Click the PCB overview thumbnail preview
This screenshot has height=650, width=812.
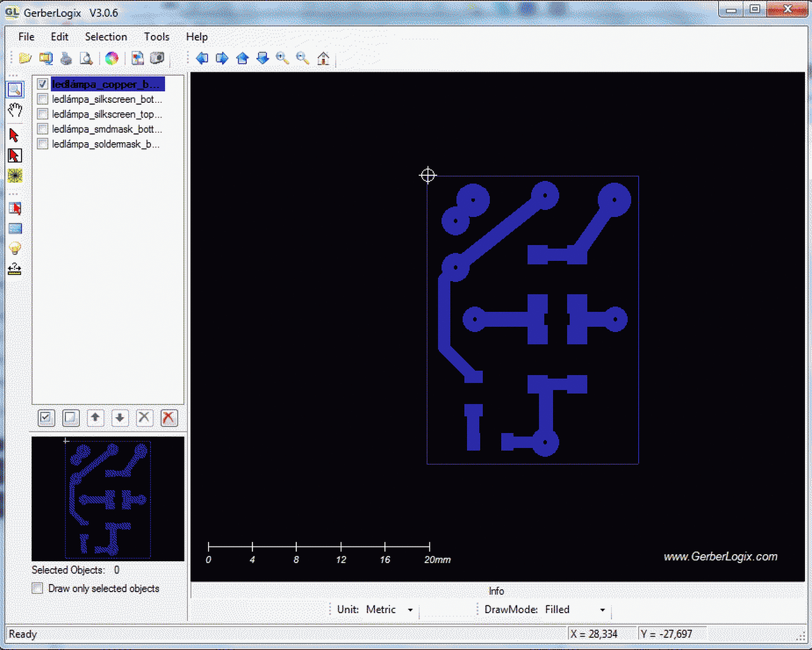point(108,498)
